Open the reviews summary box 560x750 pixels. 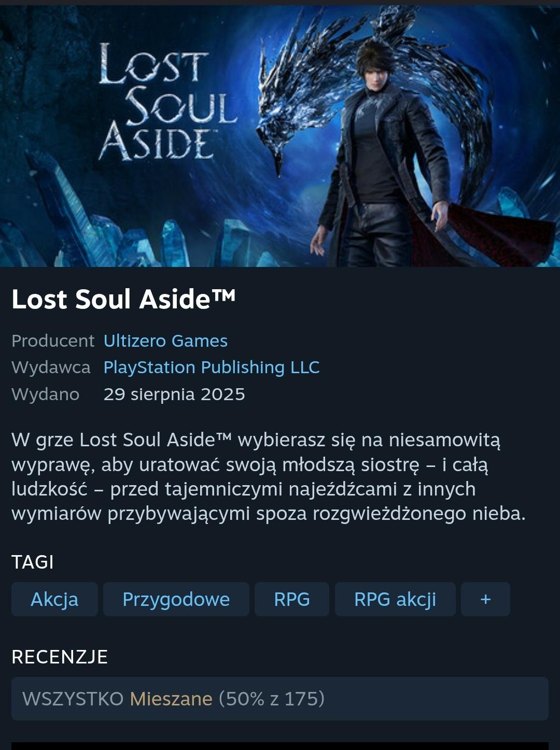(x=280, y=699)
